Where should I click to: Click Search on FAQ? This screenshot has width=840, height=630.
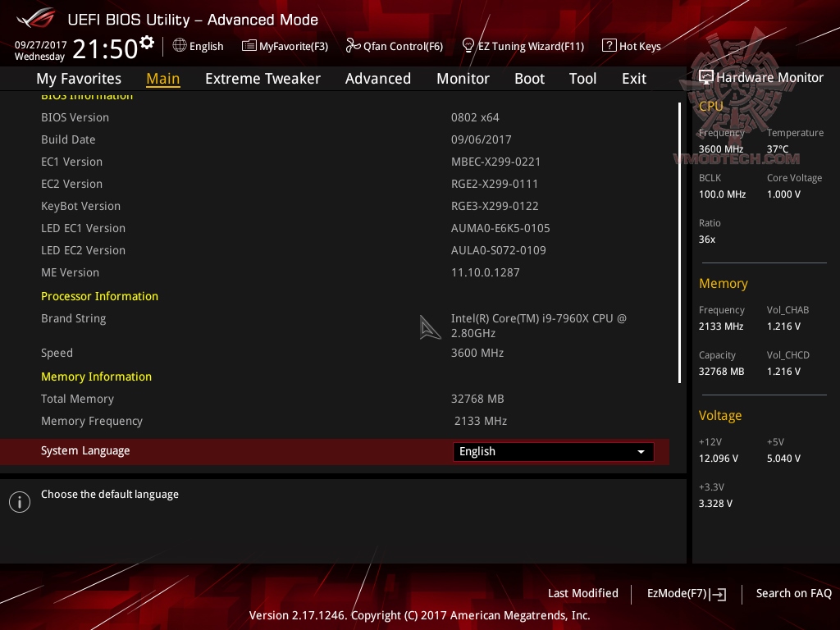point(793,593)
